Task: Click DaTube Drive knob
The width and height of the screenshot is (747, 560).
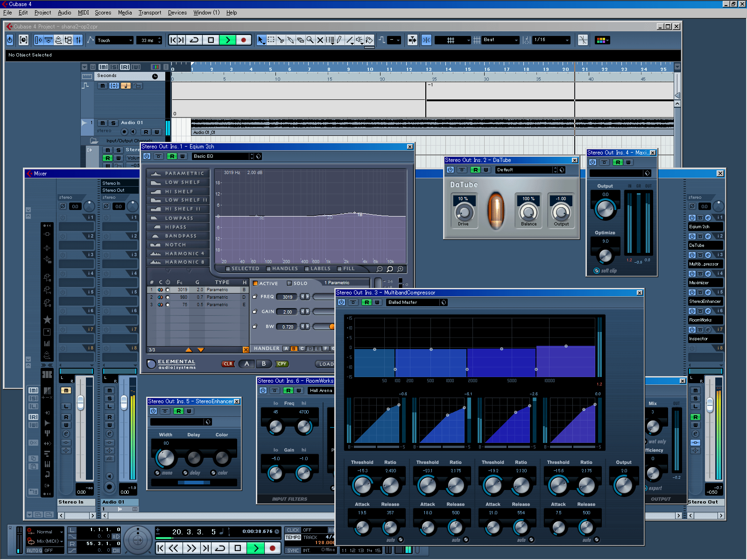Action: pyautogui.click(x=464, y=212)
